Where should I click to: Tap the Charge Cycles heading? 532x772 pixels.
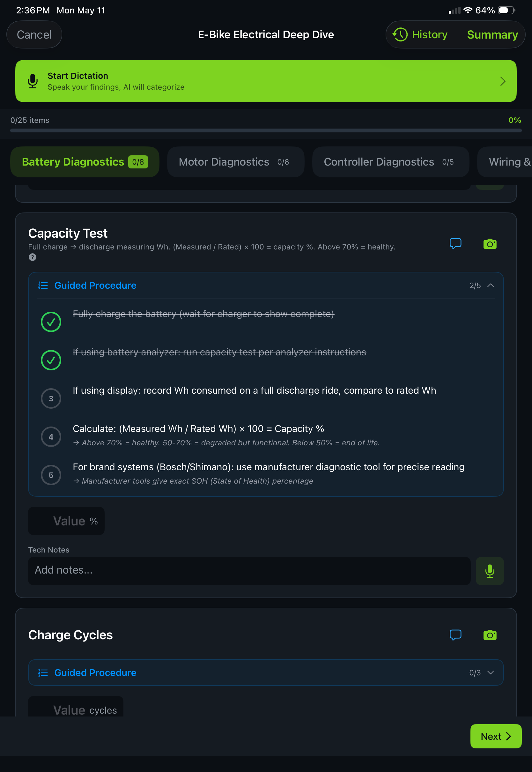click(70, 635)
